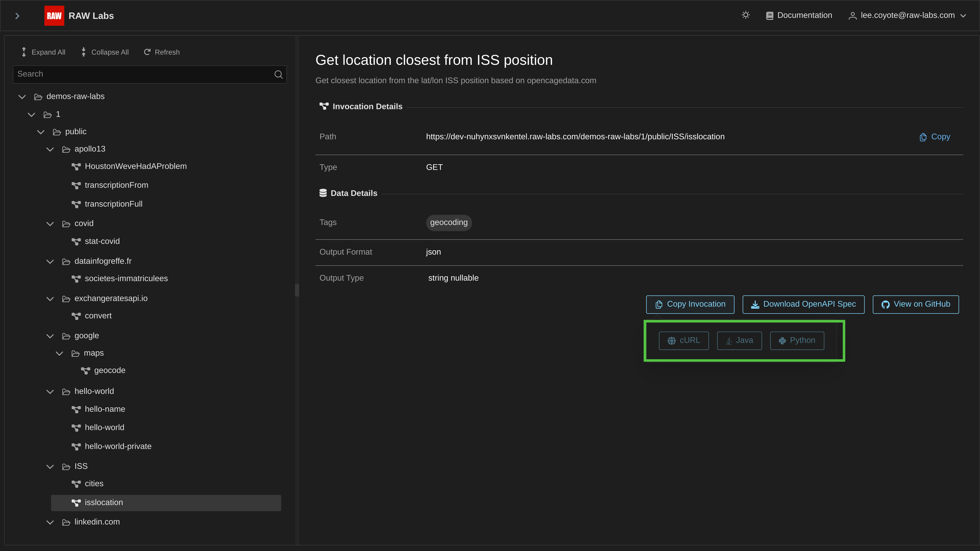Choose Java invocation option
This screenshot has height=551, width=980.
click(739, 341)
